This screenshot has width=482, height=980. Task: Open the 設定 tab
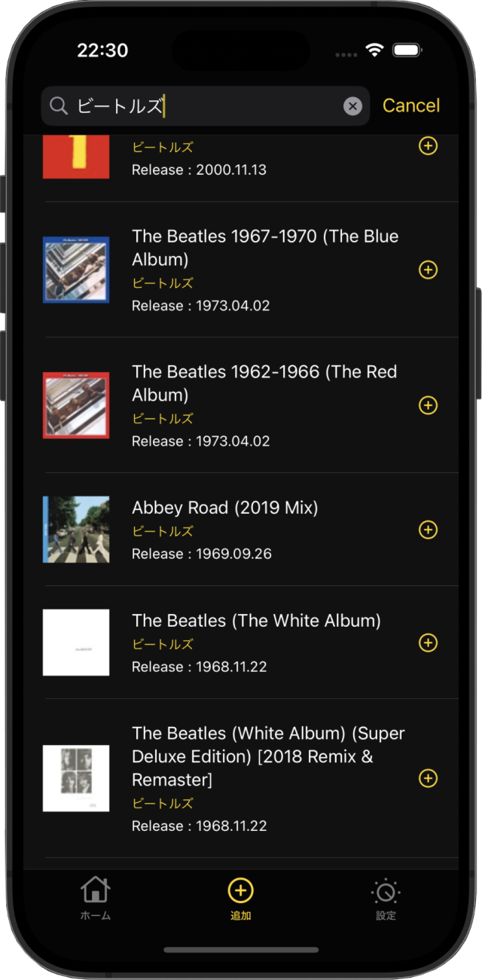tap(386, 899)
